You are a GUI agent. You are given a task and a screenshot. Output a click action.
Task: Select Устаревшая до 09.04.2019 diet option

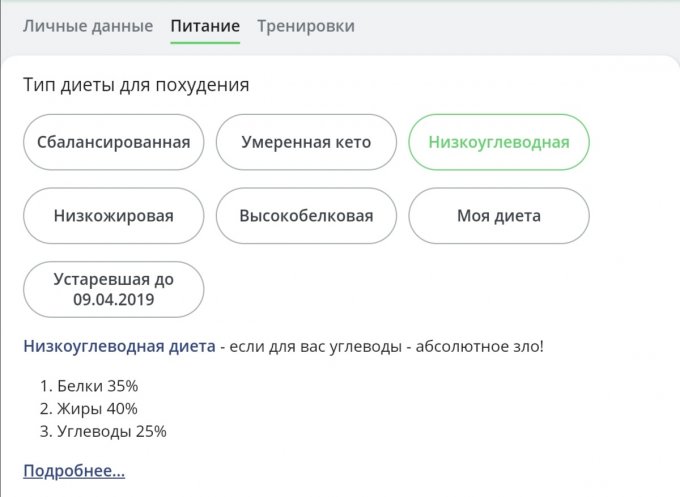point(113,290)
